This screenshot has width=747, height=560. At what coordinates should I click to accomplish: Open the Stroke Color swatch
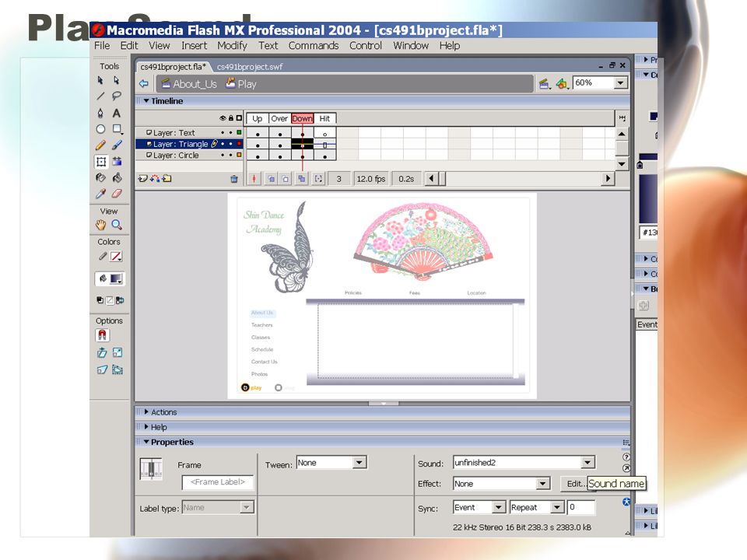[116, 257]
